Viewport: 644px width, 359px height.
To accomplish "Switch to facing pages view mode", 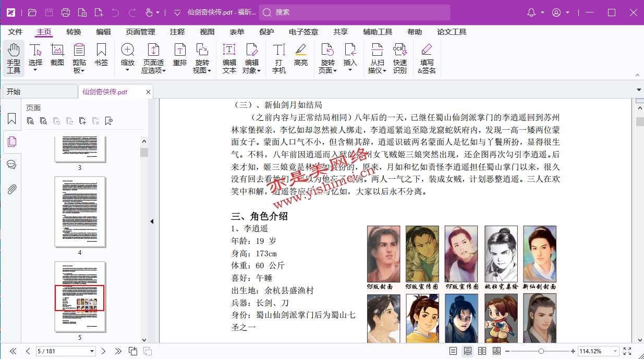I will 482,351.
